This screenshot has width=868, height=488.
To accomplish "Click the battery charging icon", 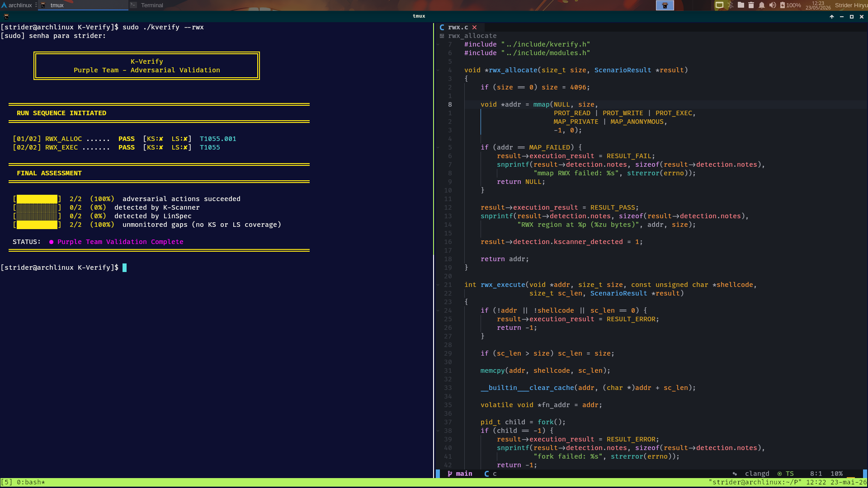I will pyautogui.click(x=783, y=5).
